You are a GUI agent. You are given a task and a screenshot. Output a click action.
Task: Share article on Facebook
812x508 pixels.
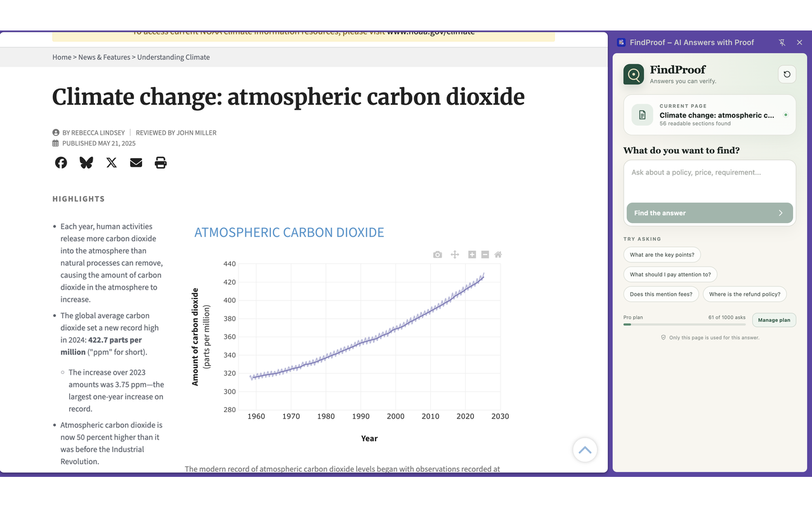click(61, 163)
